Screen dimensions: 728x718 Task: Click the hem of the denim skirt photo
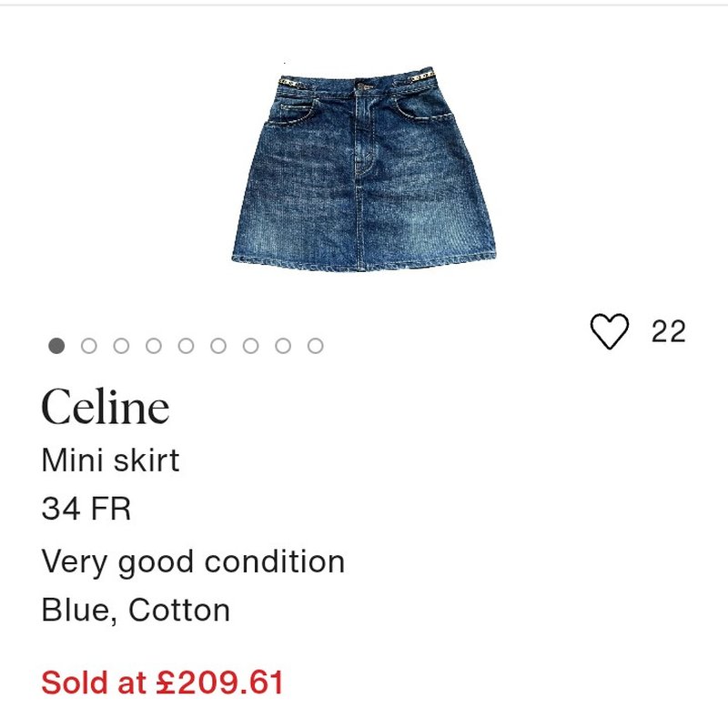pos(363,260)
